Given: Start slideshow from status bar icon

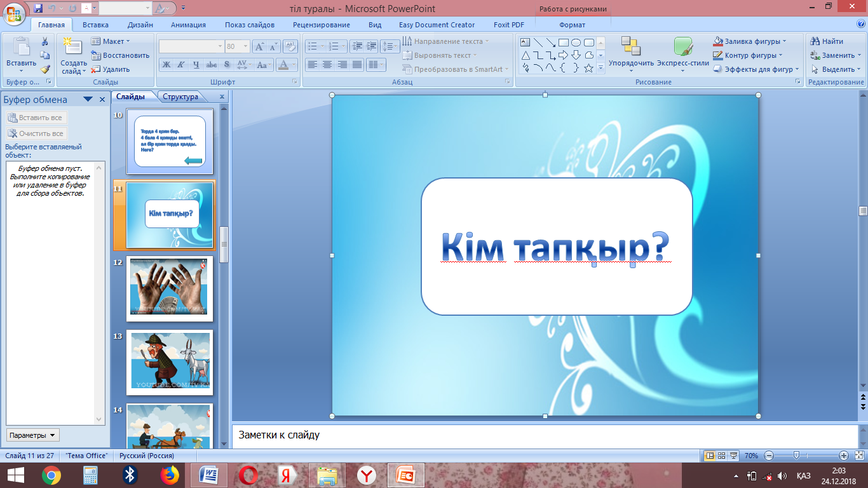Looking at the screenshot, I should (x=734, y=456).
